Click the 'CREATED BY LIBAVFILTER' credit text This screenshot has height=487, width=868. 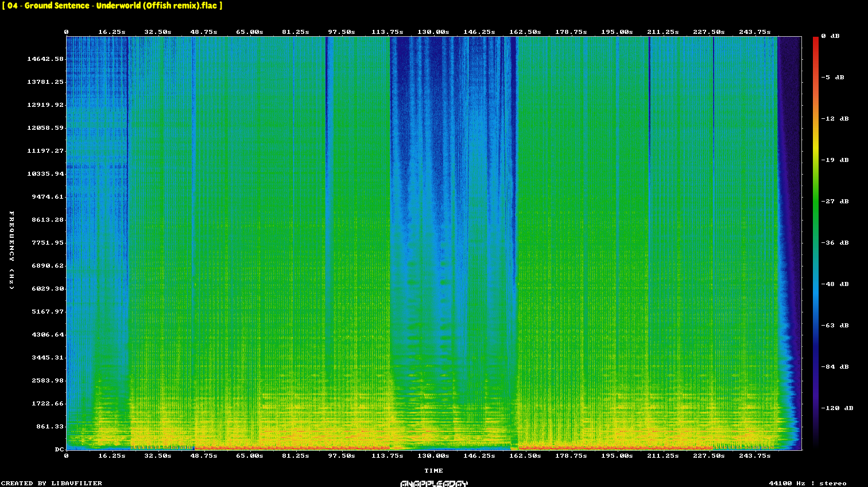click(x=52, y=484)
